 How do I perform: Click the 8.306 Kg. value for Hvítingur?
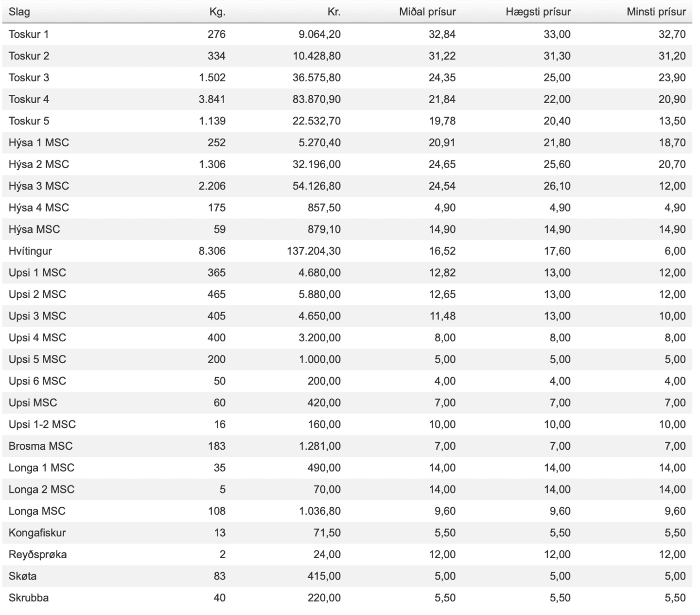(x=212, y=251)
